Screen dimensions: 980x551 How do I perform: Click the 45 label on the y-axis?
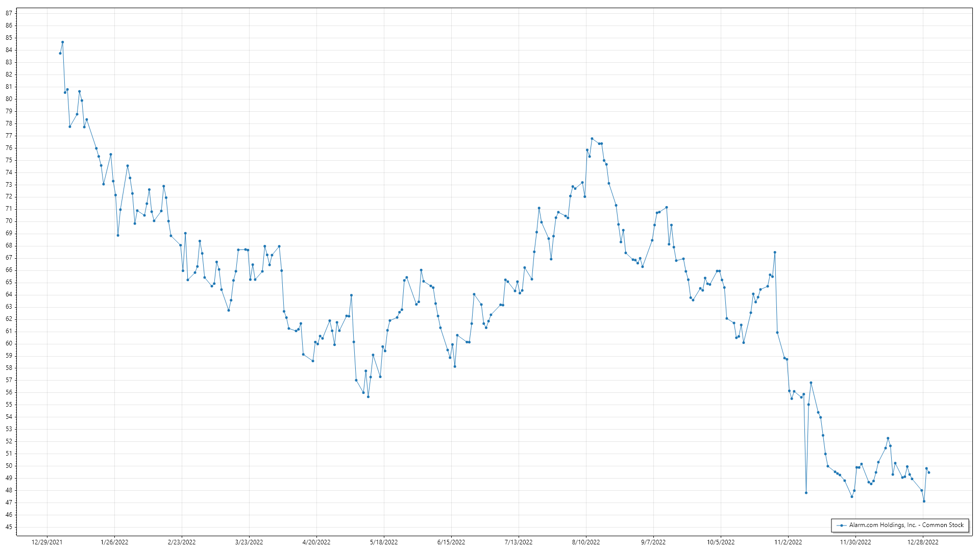pos(9,527)
